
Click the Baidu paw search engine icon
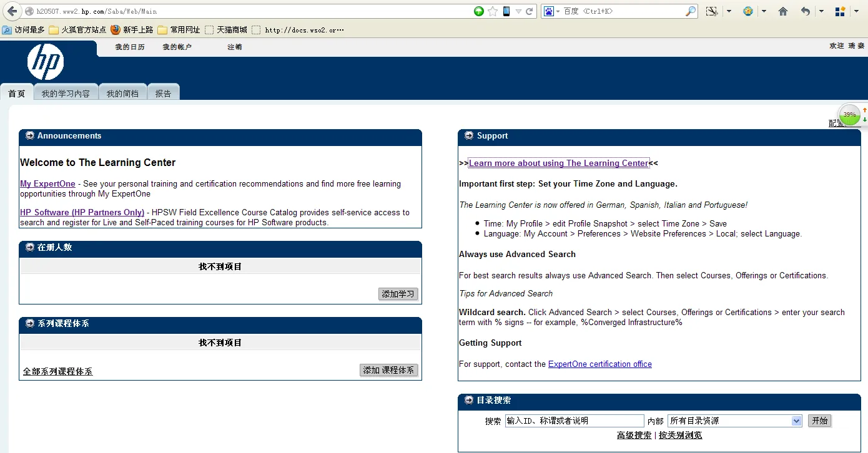(x=549, y=11)
